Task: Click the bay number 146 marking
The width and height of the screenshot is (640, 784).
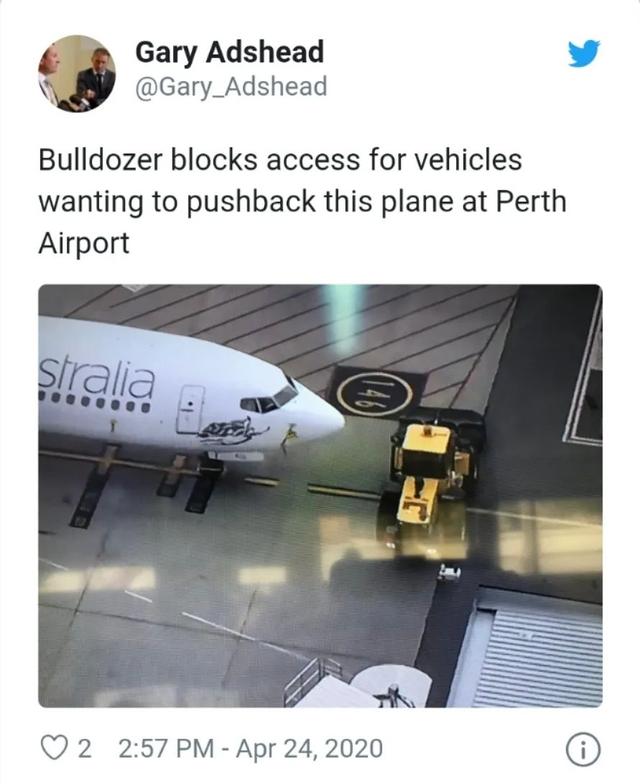Action: click(376, 393)
